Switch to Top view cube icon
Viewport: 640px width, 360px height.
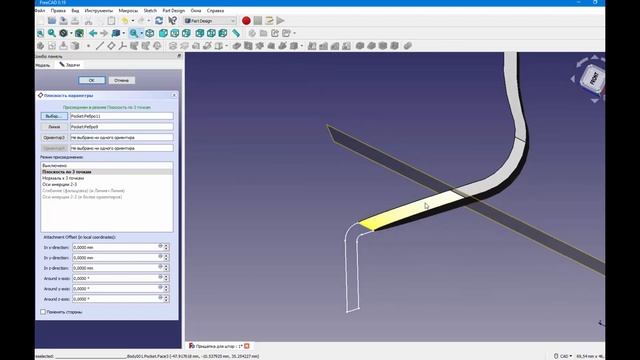point(175,33)
